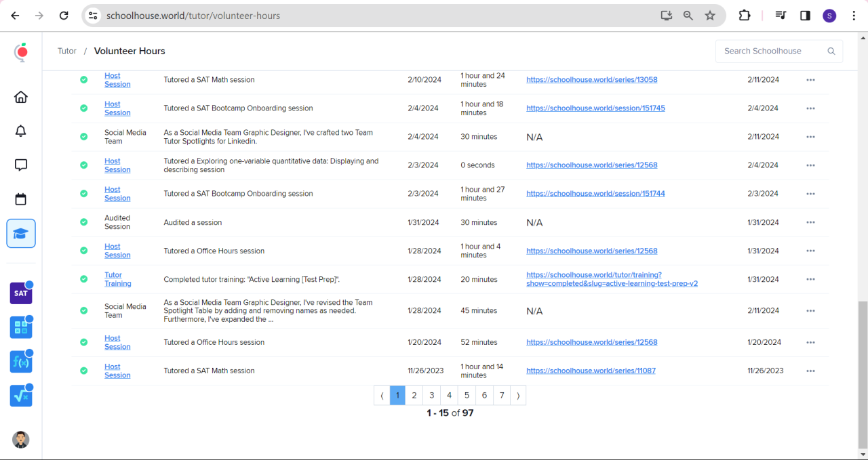Click the f(x) functions sidebar icon
This screenshot has width=868, height=460.
(x=21, y=362)
